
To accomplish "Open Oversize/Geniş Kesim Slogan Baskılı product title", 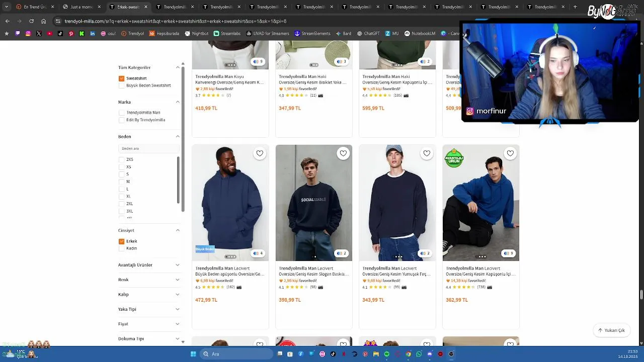I will pyautogui.click(x=313, y=271).
